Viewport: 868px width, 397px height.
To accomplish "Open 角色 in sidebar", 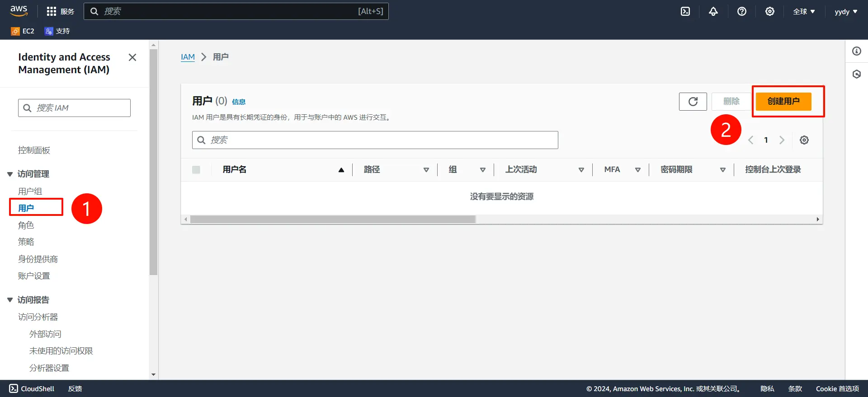I will click(26, 225).
